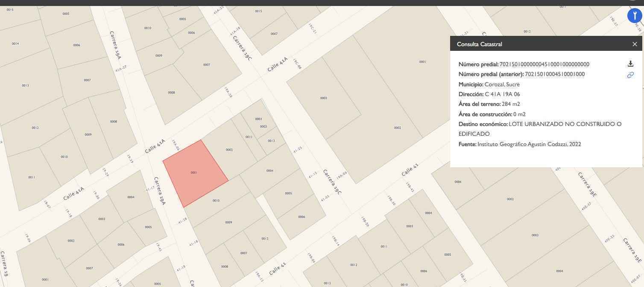Click the Dirección value C 41A 19A 06
Screen dimensions: 644x287
502,94
